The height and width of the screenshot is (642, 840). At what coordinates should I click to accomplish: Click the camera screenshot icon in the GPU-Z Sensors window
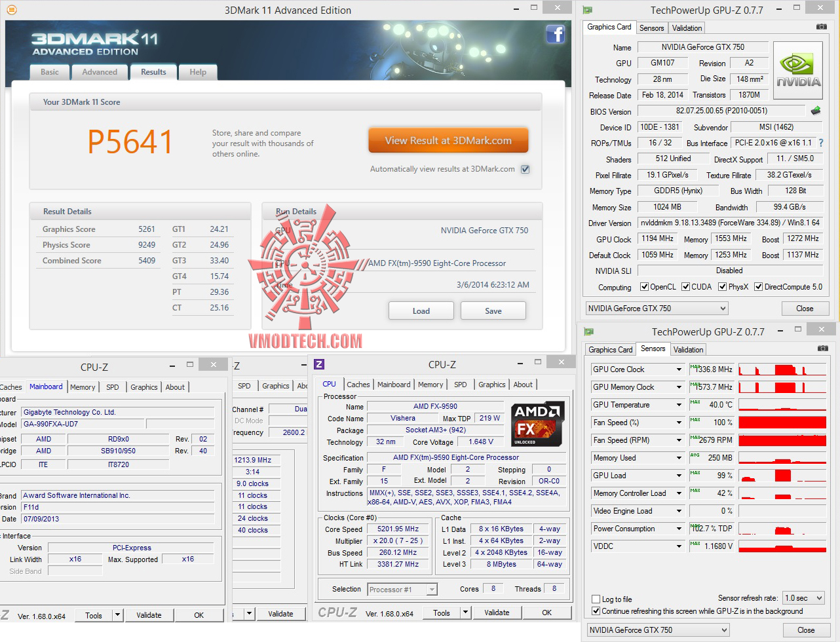coord(822,349)
